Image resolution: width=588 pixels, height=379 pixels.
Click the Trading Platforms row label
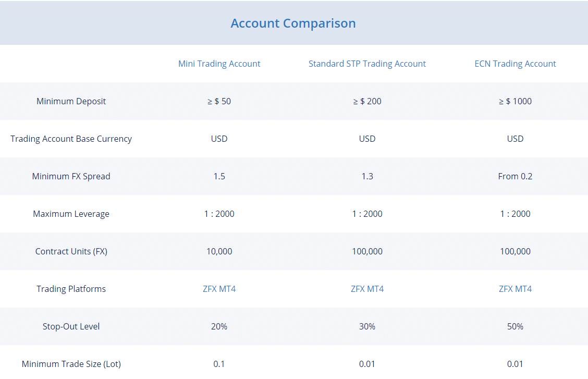pyautogui.click(x=71, y=289)
